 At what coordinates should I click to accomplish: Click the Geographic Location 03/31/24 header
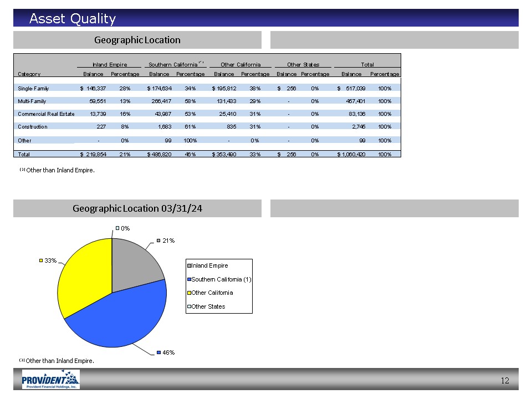(x=137, y=208)
